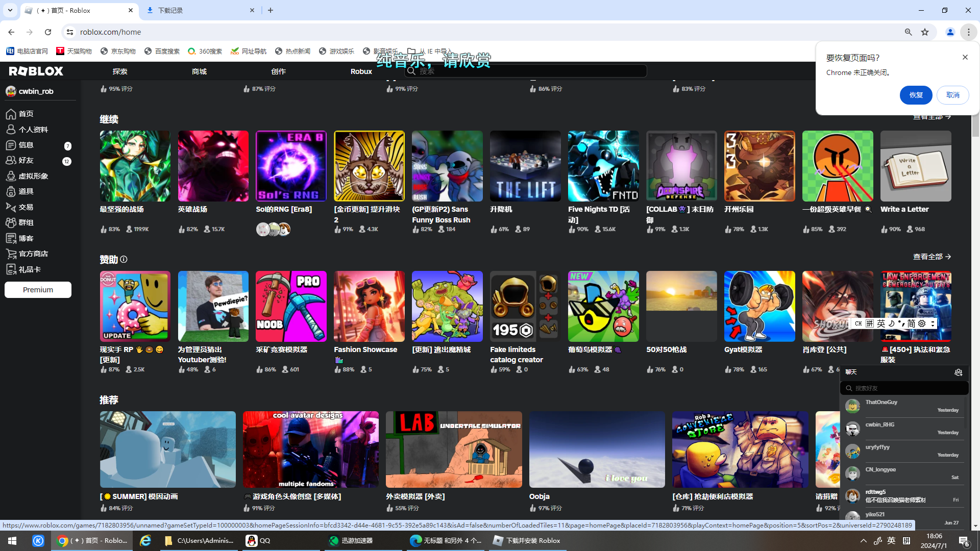Click the zoom magnifier in address bar
This screenshot has height=551, width=980.
(x=908, y=32)
